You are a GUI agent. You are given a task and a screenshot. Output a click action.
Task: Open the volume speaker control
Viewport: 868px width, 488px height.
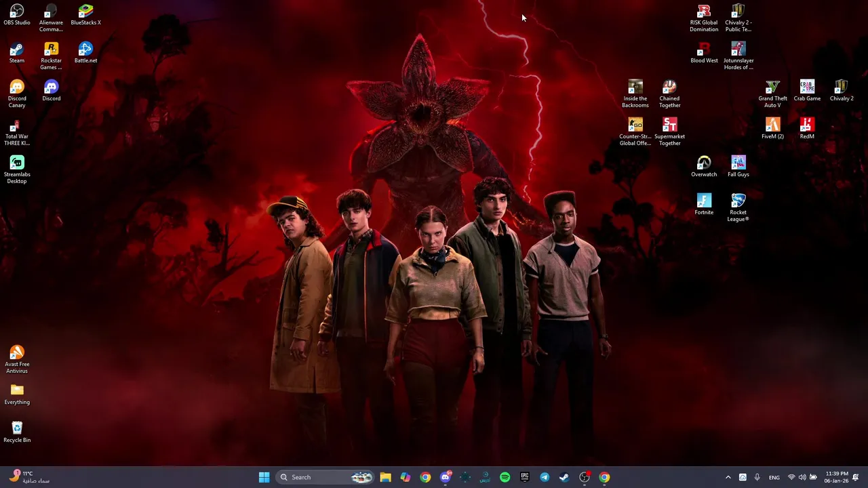(x=802, y=477)
